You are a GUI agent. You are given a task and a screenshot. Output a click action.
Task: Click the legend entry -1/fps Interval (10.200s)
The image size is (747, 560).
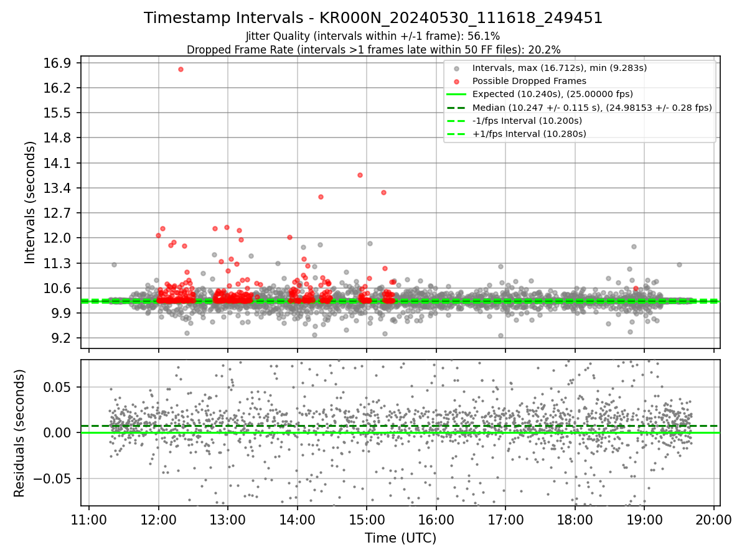point(527,120)
